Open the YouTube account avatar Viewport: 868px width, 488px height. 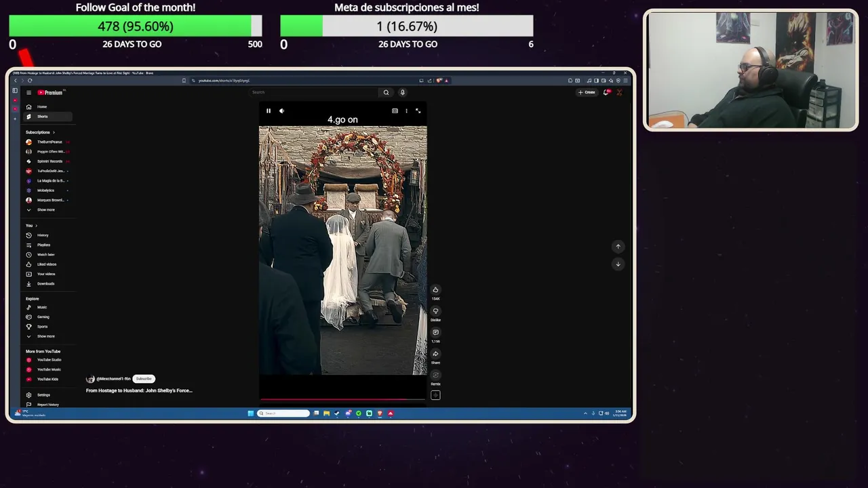pos(619,92)
